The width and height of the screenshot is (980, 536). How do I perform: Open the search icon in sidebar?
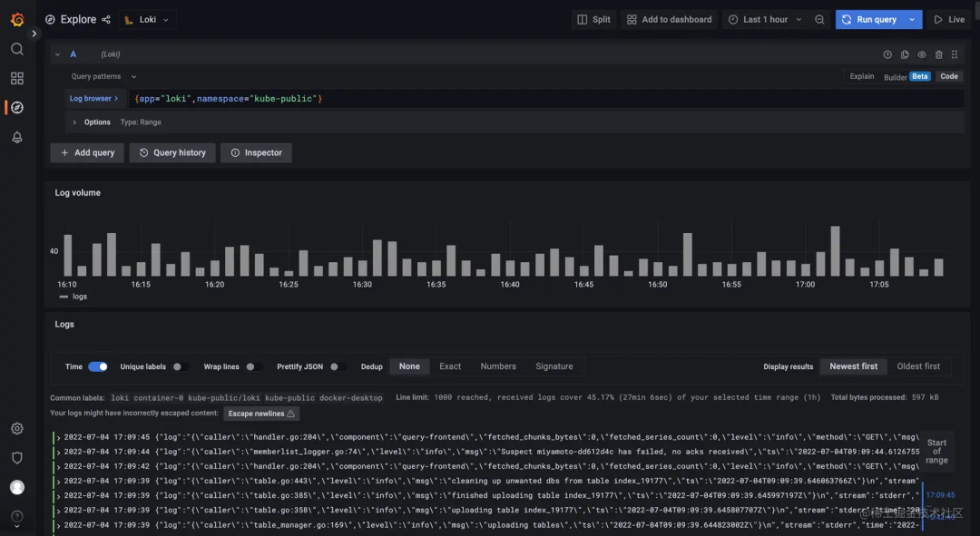click(17, 49)
